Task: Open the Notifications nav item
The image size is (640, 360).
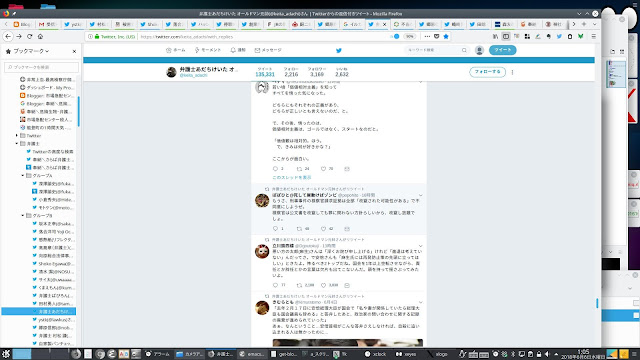Action: [x=238, y=50]
